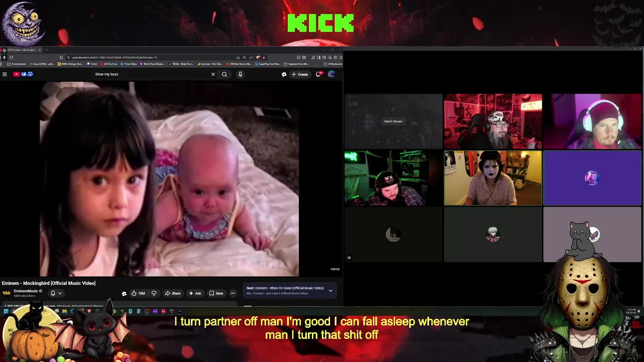The image size is (644, 362).
Task: Click the YouTube settings sparkle icon near Create
Action: point(284,74)
